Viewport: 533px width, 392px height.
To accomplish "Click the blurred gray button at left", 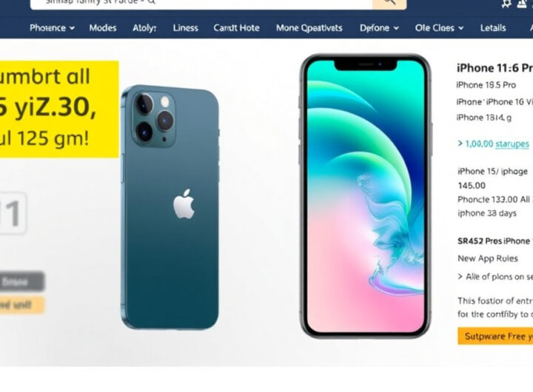I will click(22, 282).
